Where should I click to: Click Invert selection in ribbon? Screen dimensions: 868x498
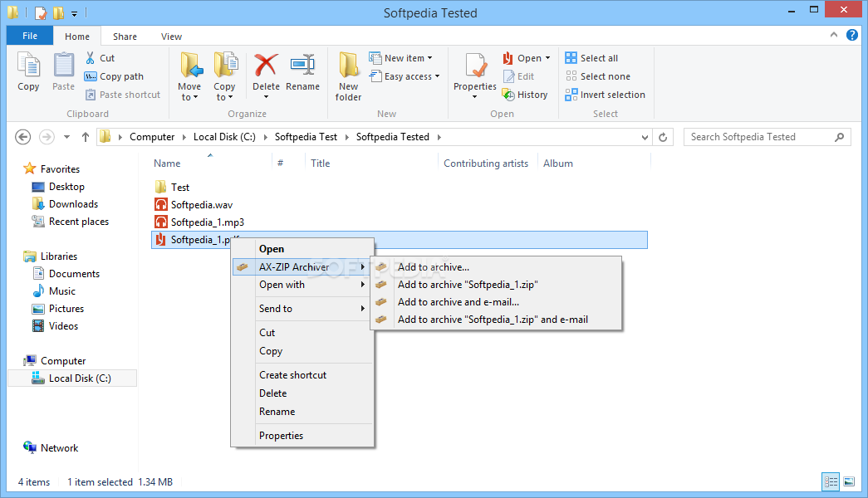point(605,95)
